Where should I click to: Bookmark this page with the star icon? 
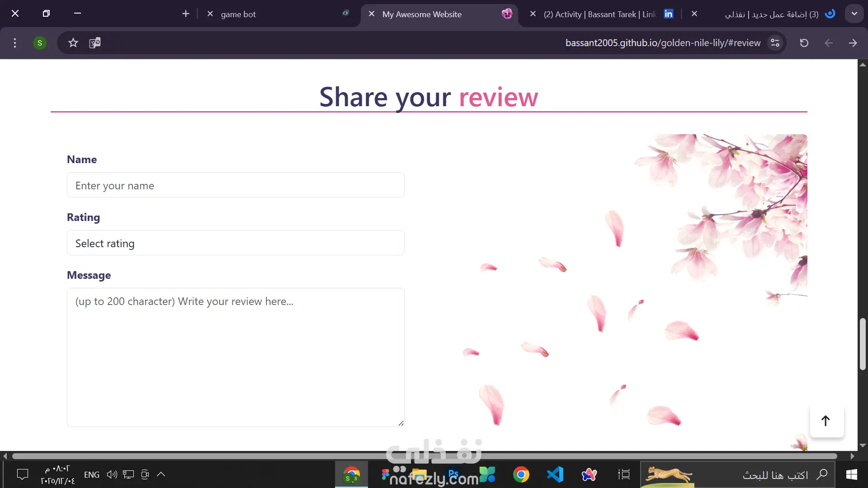tap(73, 43)
